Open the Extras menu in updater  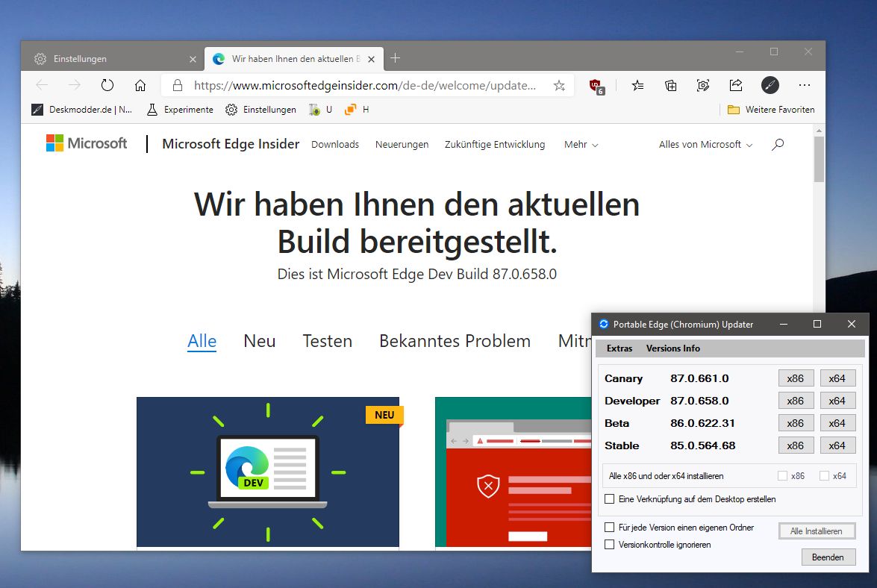pyautogui.click(x=619, y=348)
